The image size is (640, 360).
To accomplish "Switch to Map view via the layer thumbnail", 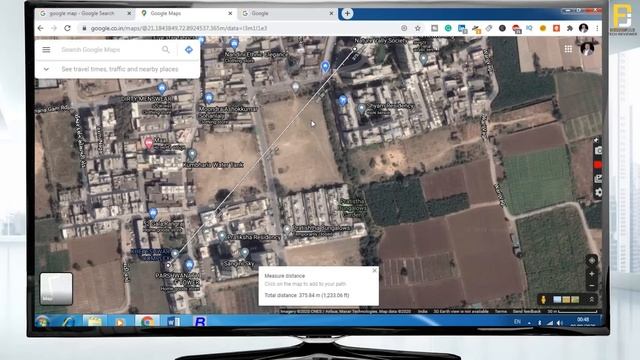I will click(56, 289).
